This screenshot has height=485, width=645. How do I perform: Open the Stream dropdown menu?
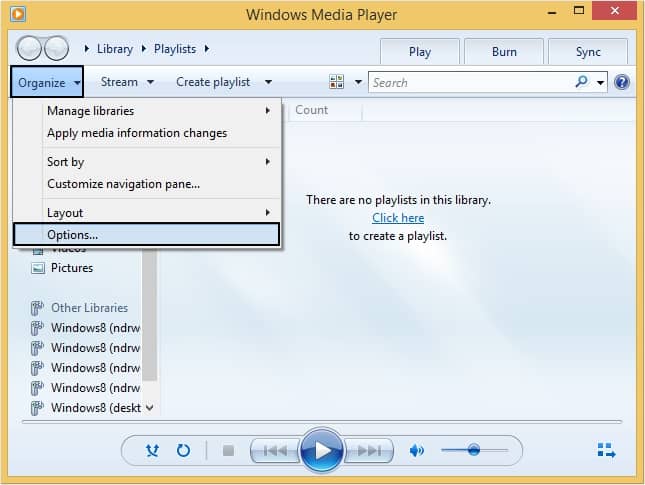127,82
